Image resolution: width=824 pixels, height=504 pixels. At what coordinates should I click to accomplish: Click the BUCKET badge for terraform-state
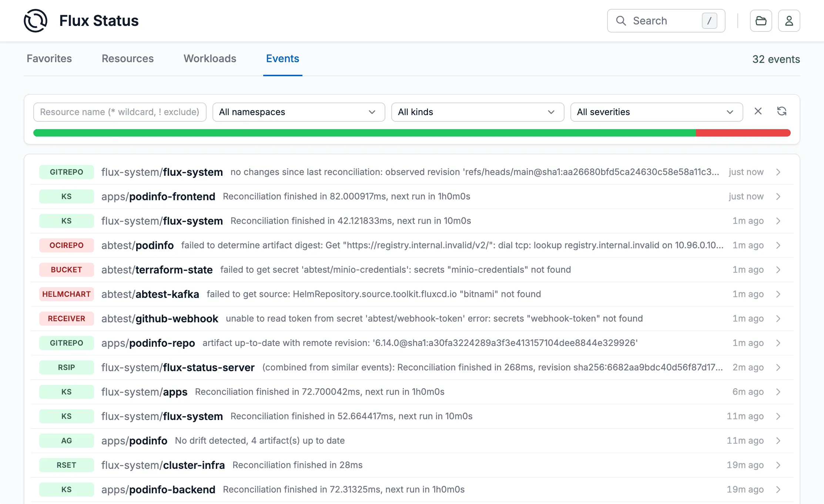pyautogui.click(x=67, y=270)
